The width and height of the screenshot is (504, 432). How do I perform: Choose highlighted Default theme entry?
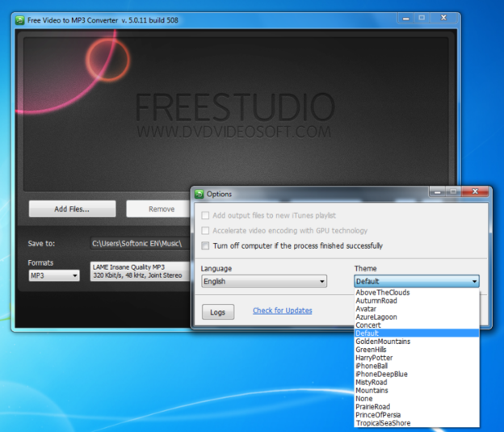417,333
